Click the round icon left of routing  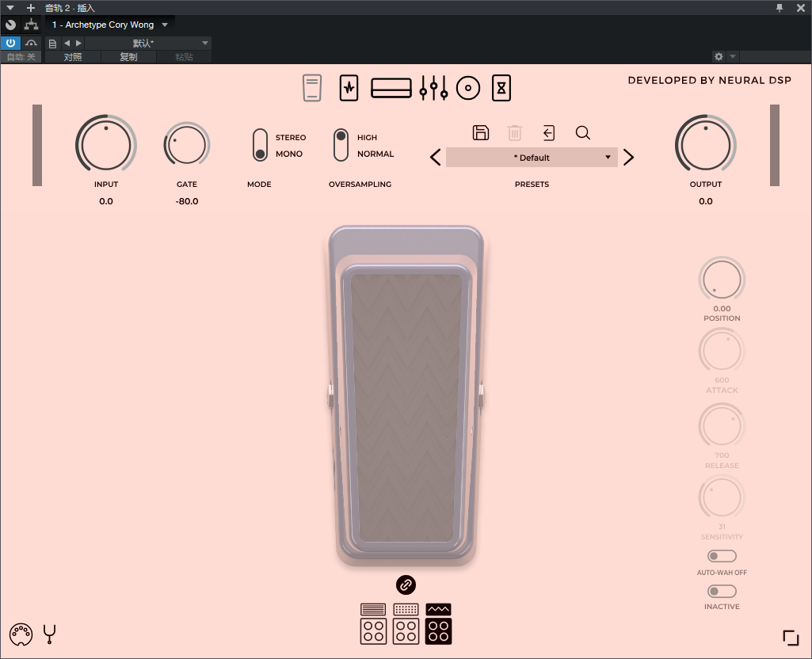(10, 25)
